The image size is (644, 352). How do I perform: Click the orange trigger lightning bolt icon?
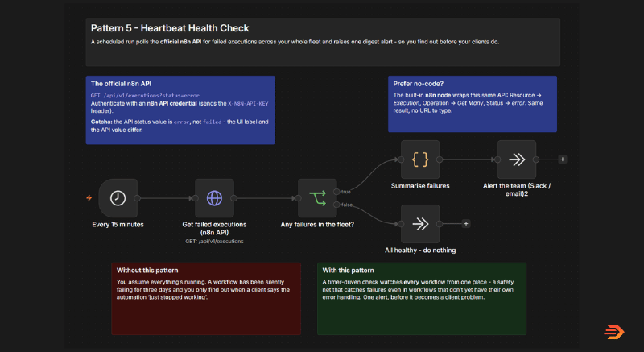pyautogui.click(x=89, y=198)
